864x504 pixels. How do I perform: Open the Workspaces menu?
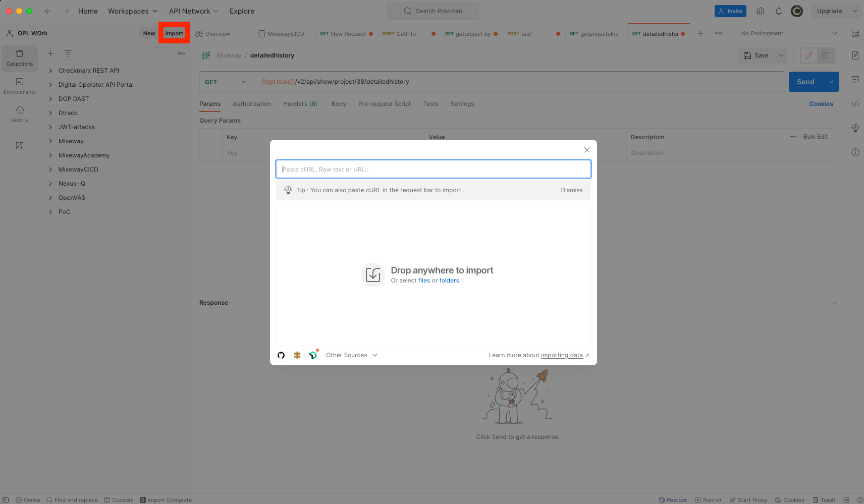[x=133, y=11]
